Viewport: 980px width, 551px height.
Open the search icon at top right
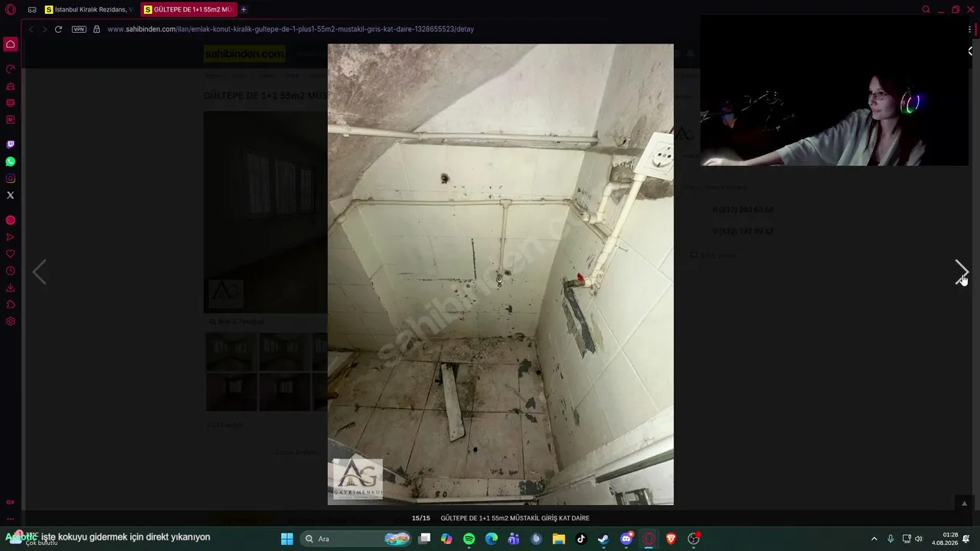926,10
